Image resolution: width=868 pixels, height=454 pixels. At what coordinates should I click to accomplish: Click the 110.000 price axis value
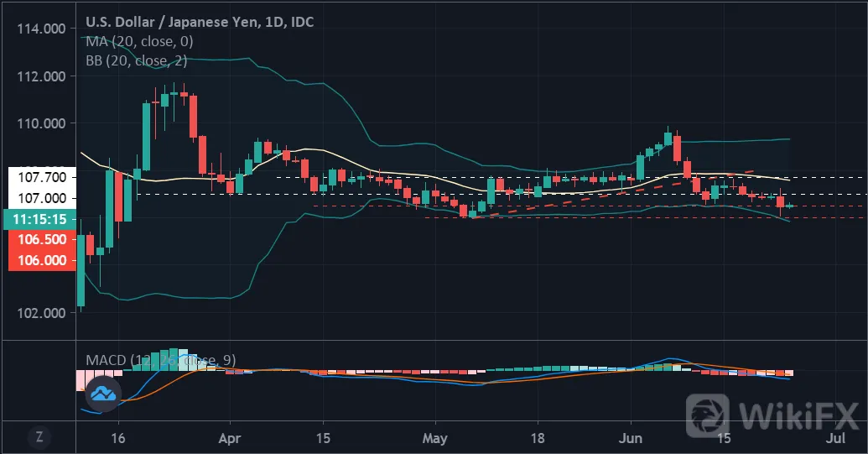41,123
